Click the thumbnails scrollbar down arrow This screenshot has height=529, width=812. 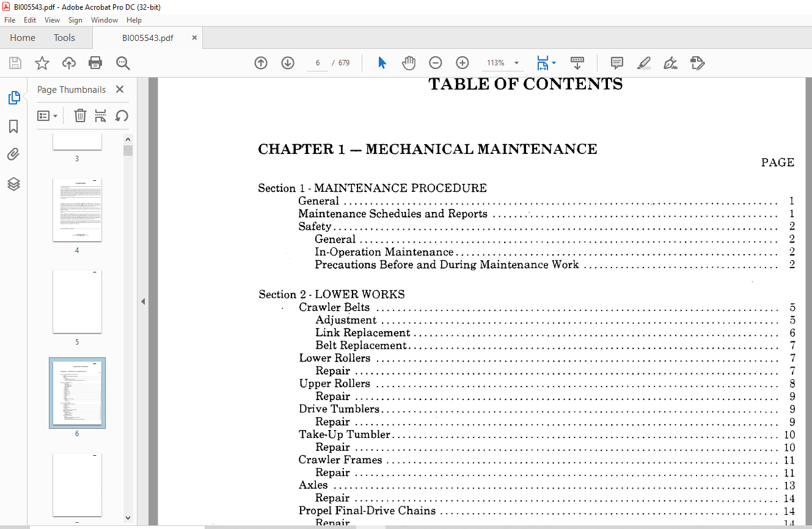click(128, 517)
